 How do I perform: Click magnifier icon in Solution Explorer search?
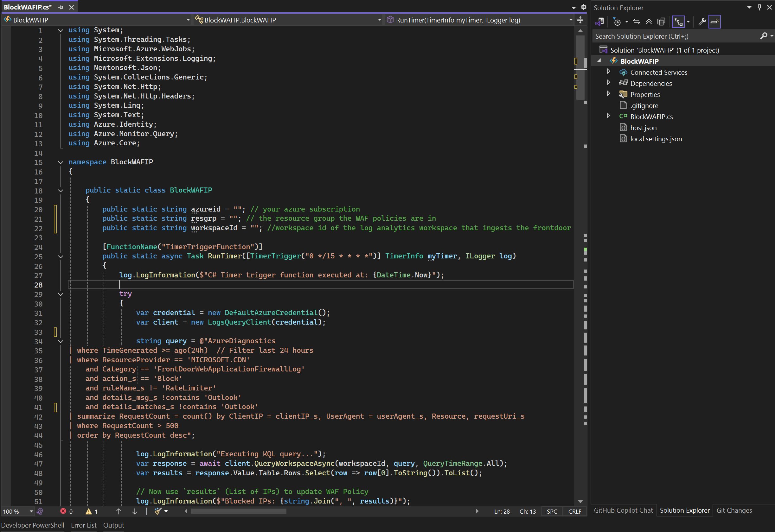(x=764, y=36)
